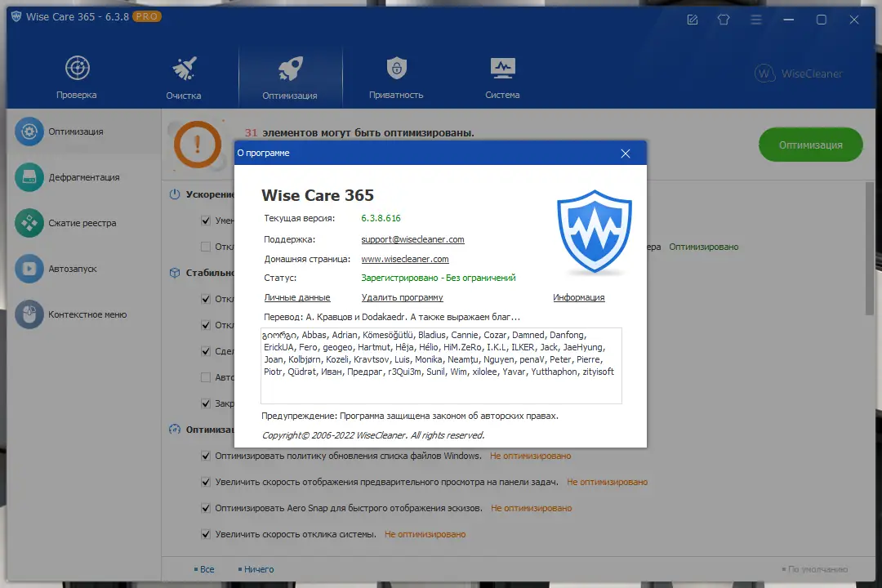Click the copyright line 2006-2022 WiseCleaner
The image size is (882, 588).
click(373, 435)
